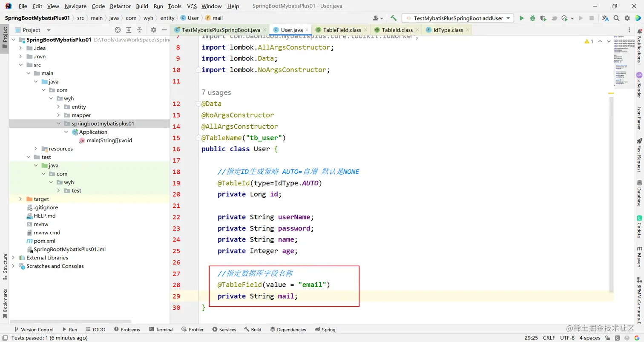Click the 7 usages hint above class
The height and width of the screenshot is (342, 644).
216,92
